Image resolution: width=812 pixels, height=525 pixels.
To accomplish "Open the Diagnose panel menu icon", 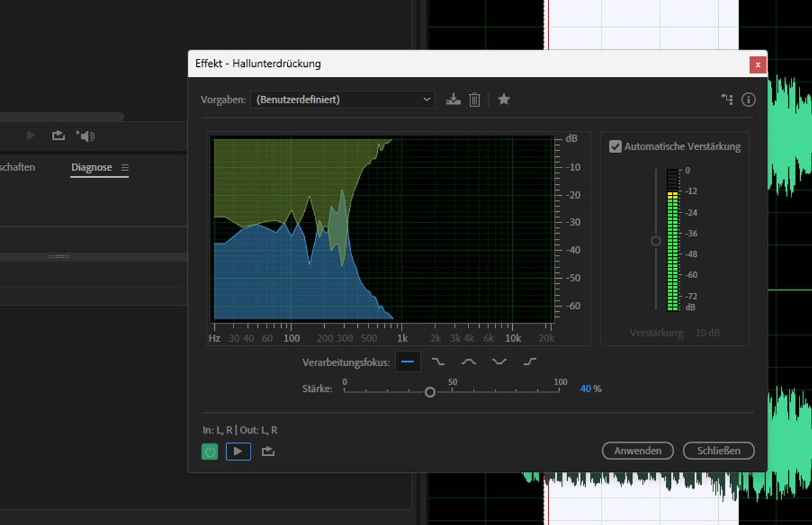I will pyautogui.click(x=125, y=167).
